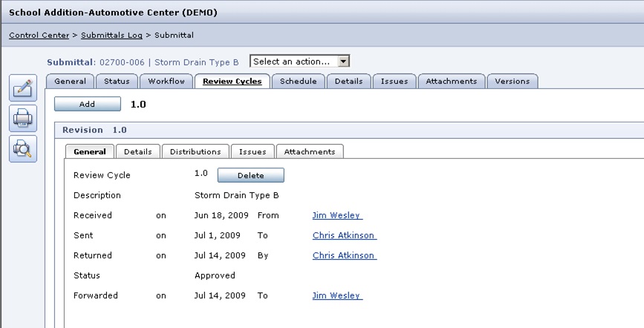Viewport: 644px width, 328px height.
Task: Select the top-level Attachments tab
Action: pyautogui.click(x=451, y=82)
